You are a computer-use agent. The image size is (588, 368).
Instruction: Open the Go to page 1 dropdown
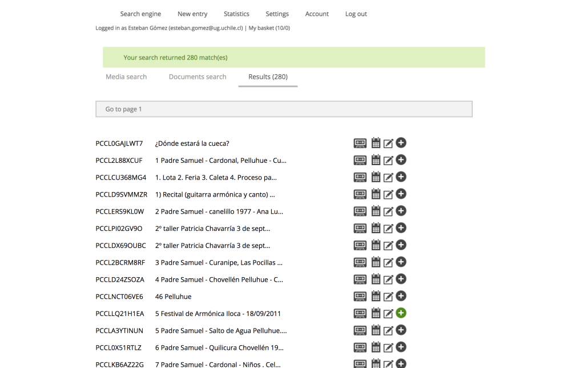click(284, 109)
